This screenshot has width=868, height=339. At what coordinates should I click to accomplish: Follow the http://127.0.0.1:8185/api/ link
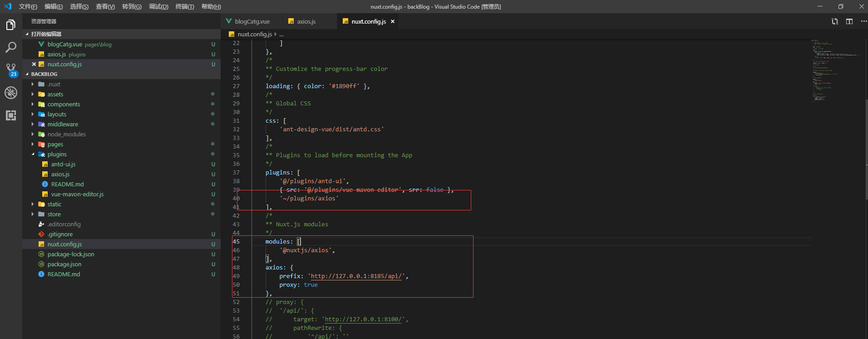point(356,276)
